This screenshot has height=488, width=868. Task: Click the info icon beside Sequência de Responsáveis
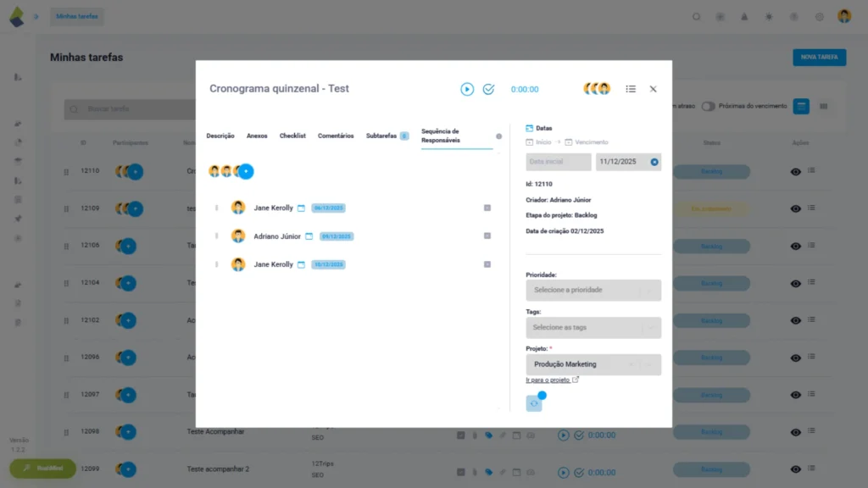pyautogui.click(x=498, y=136)
